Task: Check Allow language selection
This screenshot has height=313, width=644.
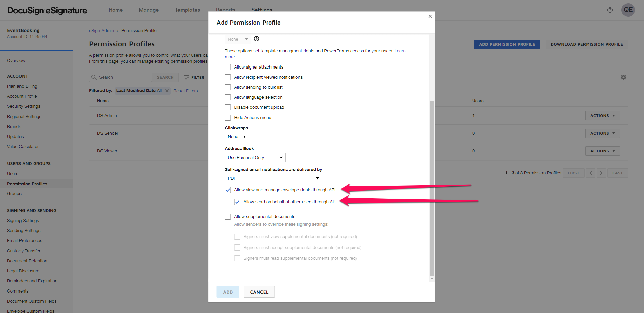Action: pyautogui.click(x=228, y=97)
